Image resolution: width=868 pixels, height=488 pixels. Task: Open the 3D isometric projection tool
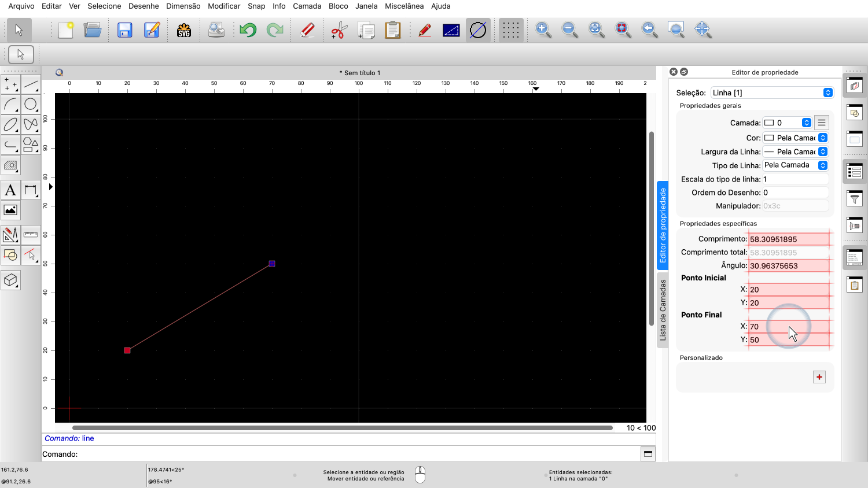[10, 280]
